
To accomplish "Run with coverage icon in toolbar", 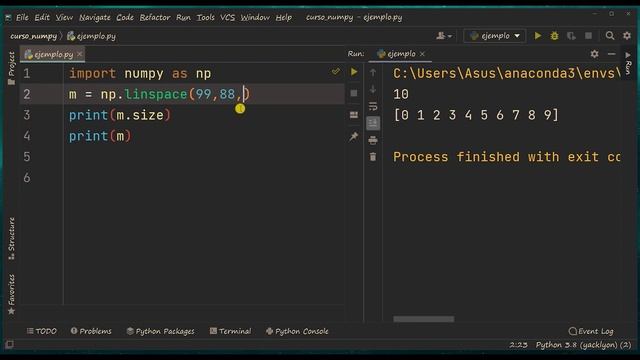I will pyautogui.click(x=571, y=36).
